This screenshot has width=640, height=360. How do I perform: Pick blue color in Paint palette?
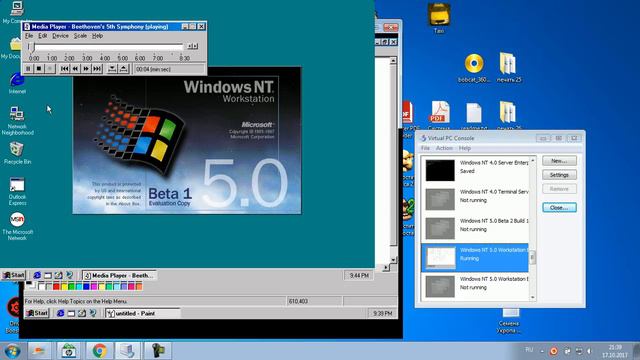87,287
